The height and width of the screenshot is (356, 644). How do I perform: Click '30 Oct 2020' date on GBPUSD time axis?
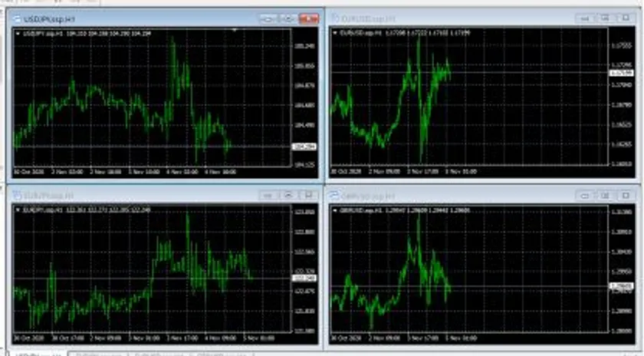click(346, 338)
